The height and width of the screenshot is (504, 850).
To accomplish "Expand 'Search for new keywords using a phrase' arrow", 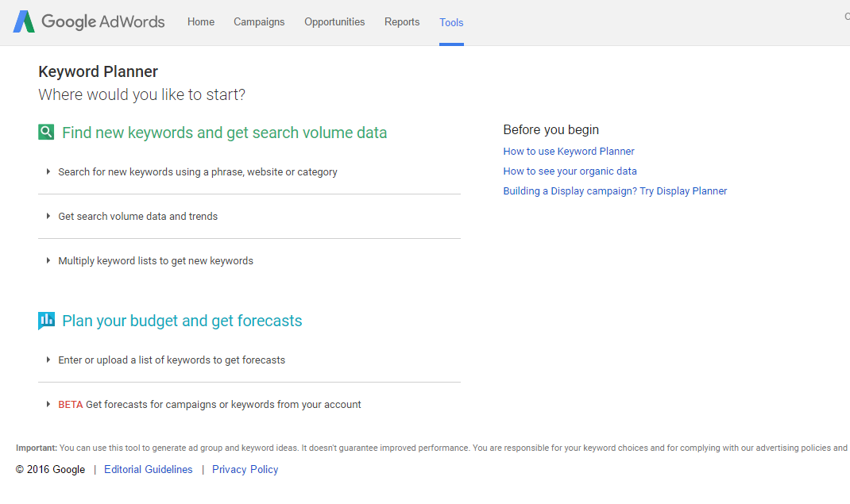I will coord(48,171).
